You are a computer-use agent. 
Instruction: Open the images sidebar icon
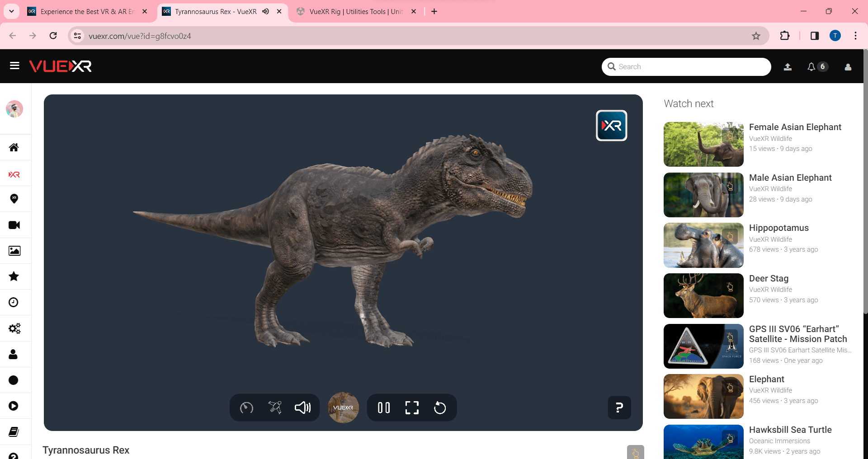pos(14,251)
